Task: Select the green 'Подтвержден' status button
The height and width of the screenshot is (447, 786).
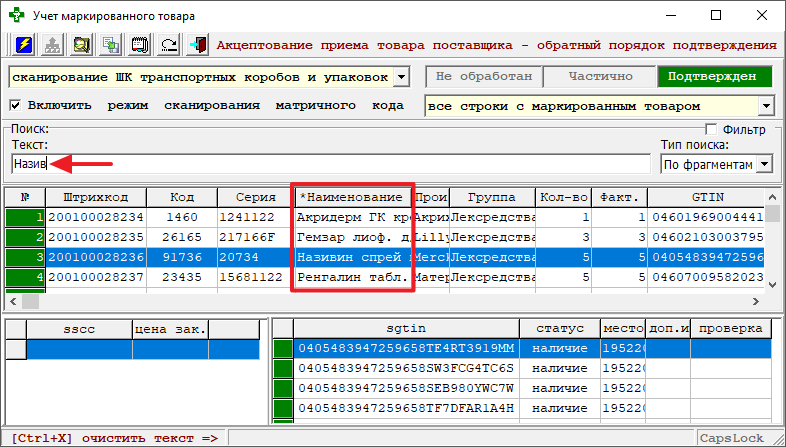Action: coord(715,77)
